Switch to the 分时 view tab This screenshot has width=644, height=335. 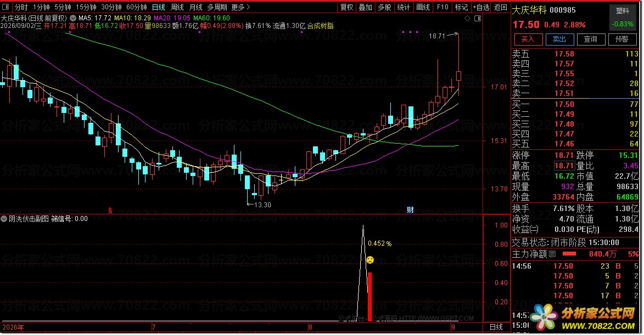(x=21, y=7)
